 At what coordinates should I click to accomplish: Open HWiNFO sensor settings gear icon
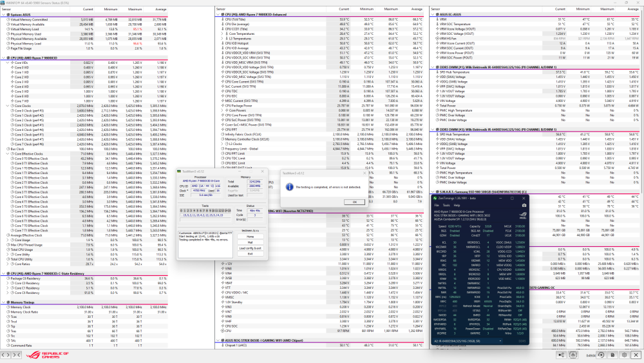tap(624, 355)
